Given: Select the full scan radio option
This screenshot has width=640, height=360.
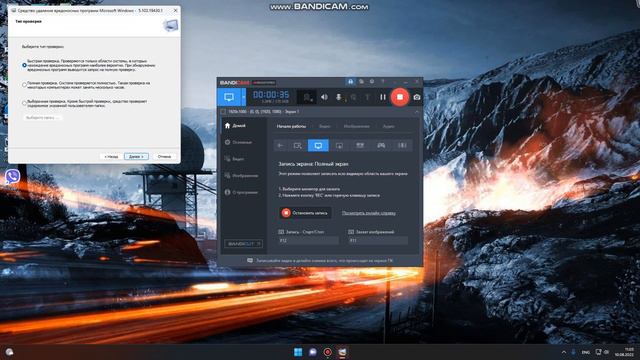Looking at the screenshot, I should 24,85.
